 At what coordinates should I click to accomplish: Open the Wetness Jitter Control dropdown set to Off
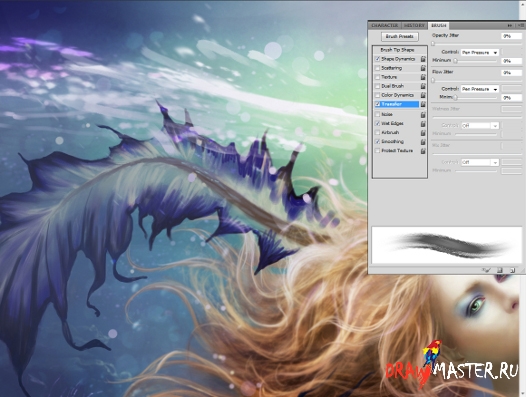click(x=480, y=126)
